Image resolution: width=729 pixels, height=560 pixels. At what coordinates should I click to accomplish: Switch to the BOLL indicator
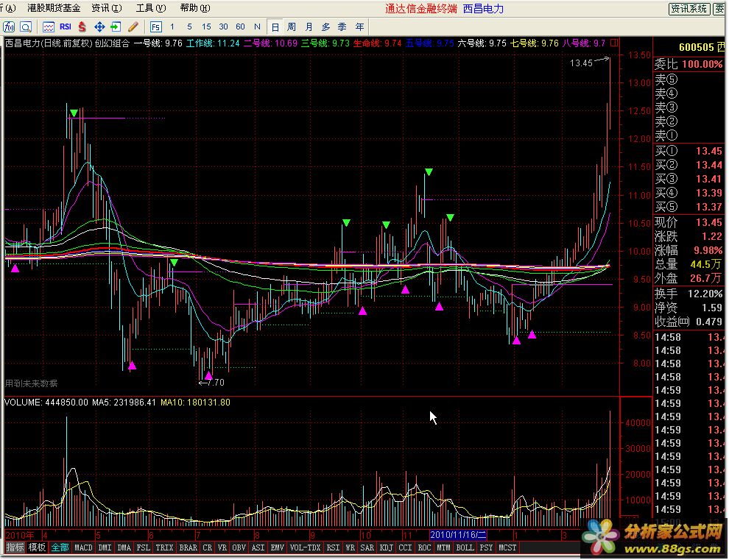(x=465, y=547)
